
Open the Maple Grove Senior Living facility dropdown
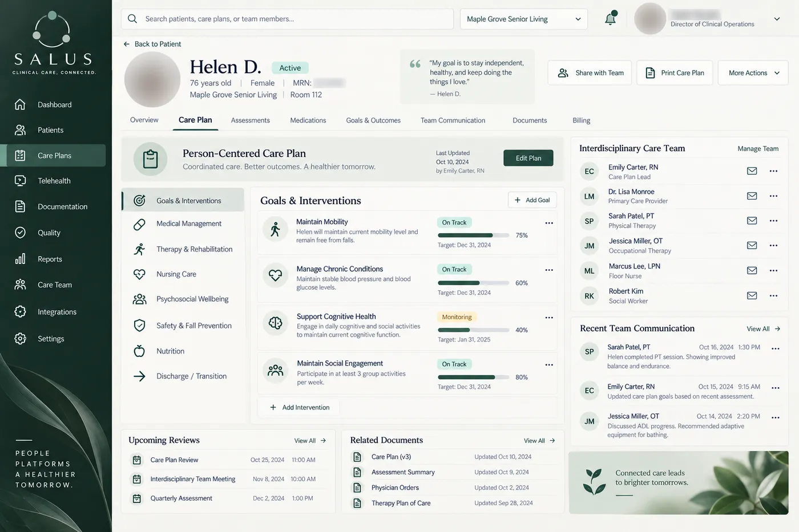(x=524, y=19)
